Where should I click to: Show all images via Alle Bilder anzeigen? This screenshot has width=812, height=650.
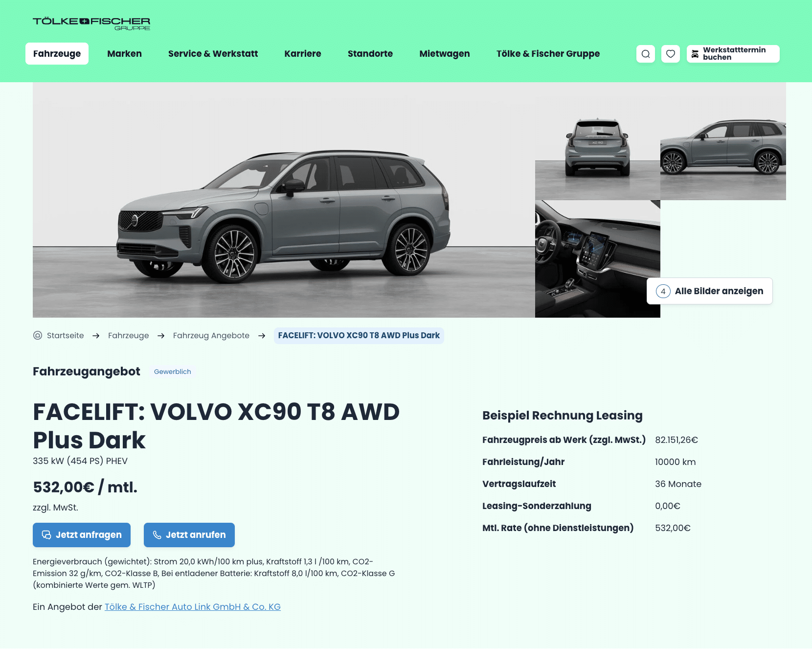coord(710,291)
